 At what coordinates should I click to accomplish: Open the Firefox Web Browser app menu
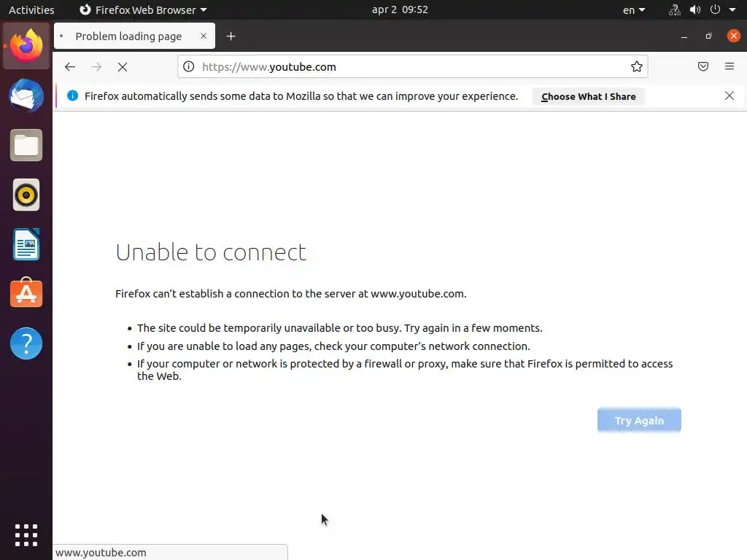tap(143, 9)
